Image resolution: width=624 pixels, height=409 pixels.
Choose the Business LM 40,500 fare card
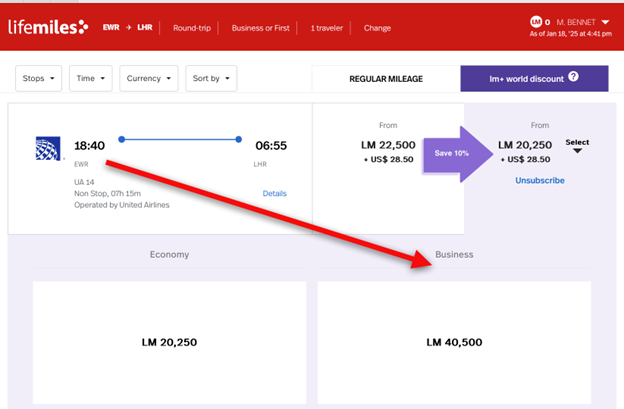[x=454, y=343]
